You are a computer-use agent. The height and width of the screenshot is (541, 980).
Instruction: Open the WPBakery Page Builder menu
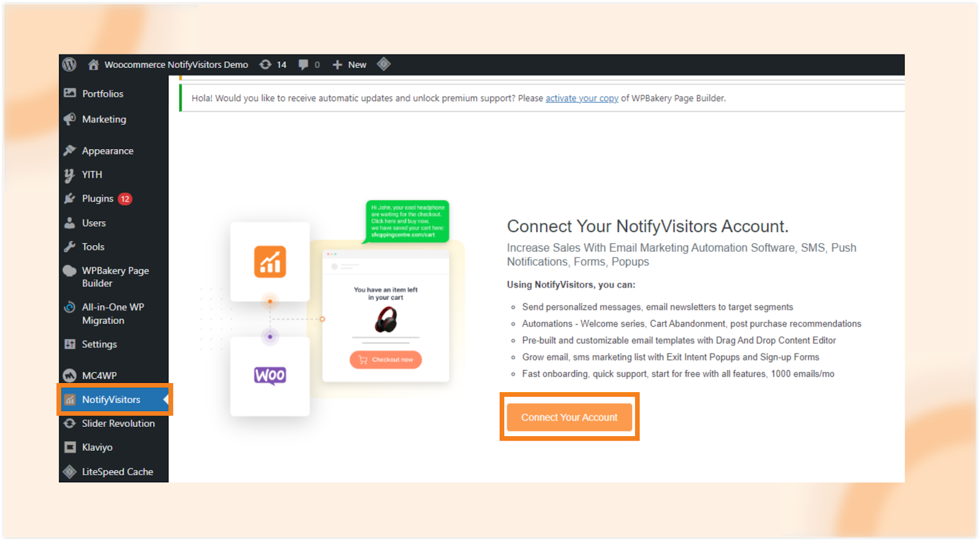coord(114,277)
